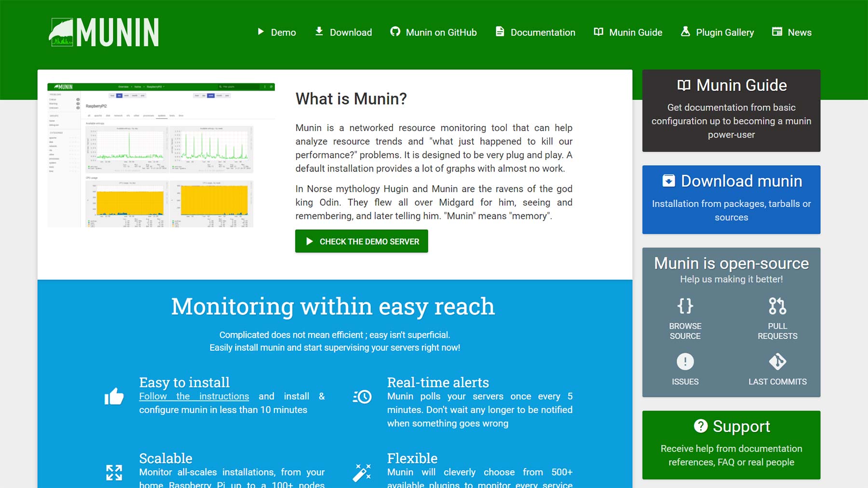Click the magic wand Flexible icon
This screenshot has height=488, width=868.
[362, 473]
